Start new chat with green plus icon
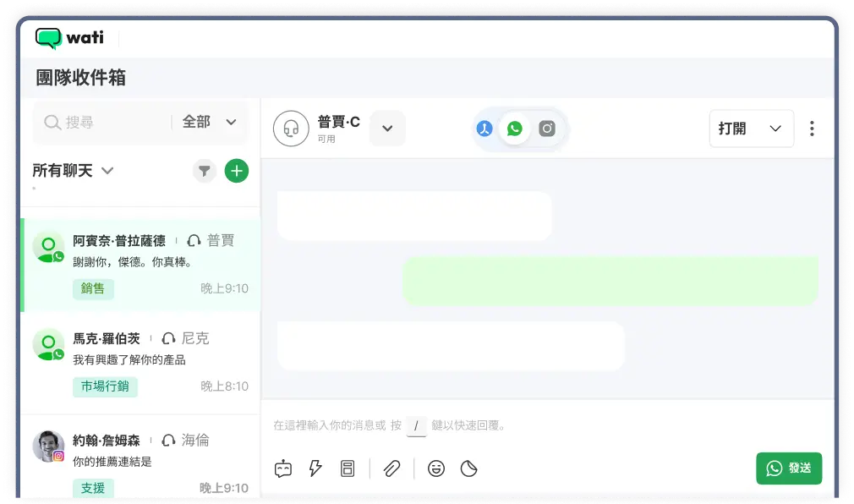Screen dimensions: 854x504 coord(237,171)
